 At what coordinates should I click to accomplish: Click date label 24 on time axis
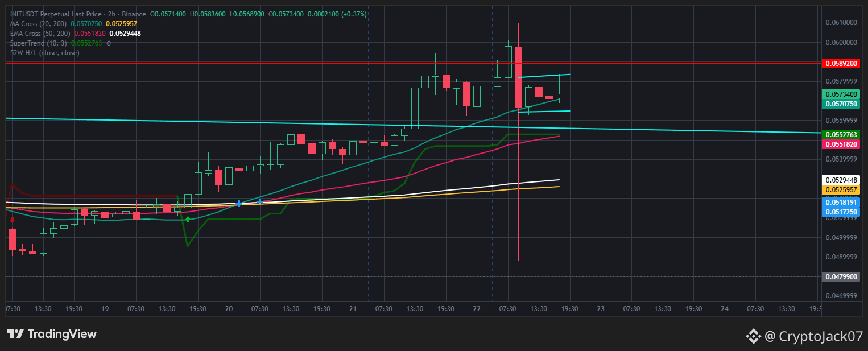pyautogui.click(x=725, y=308)
